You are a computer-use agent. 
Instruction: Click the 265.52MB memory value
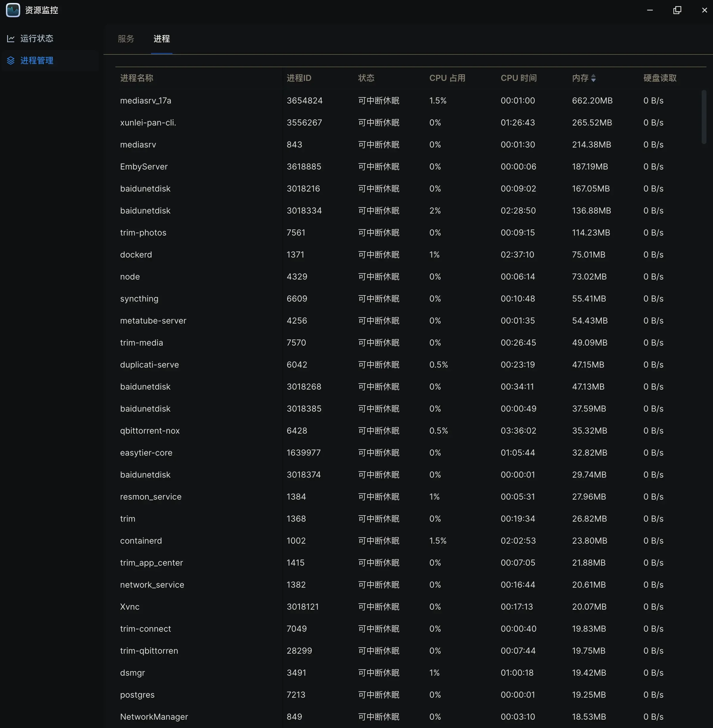tap(592, 123)
